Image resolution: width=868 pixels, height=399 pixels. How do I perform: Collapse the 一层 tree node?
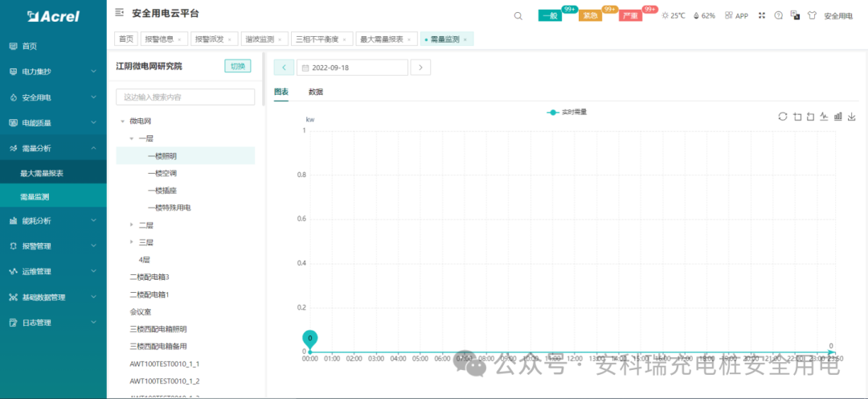[x=132, y=138]
